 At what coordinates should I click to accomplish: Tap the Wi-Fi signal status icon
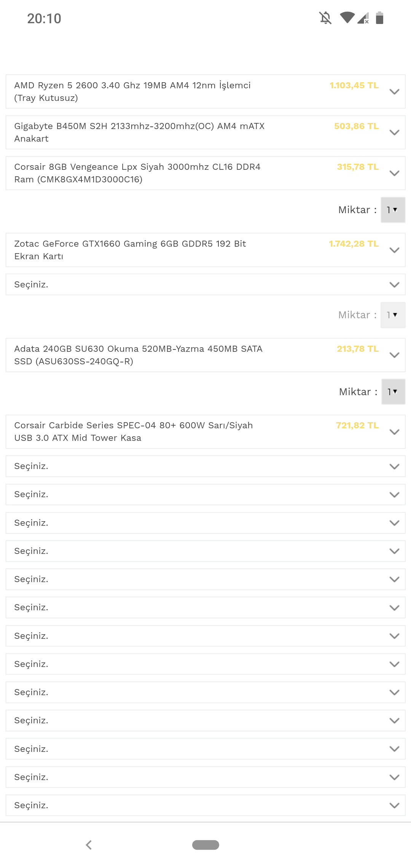tap(347, 18)
